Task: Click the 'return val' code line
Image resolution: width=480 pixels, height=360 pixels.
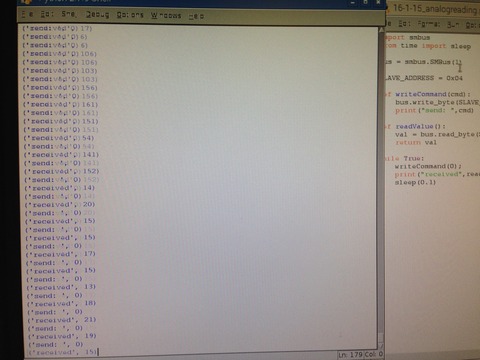Action: (x=416, y=142)
